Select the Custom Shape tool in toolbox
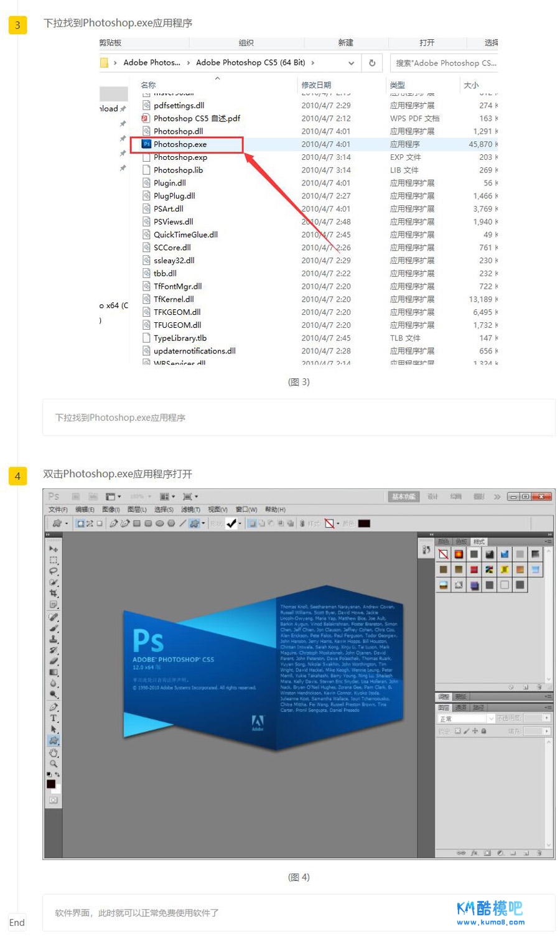560x937 pixels. click(54, 740)
